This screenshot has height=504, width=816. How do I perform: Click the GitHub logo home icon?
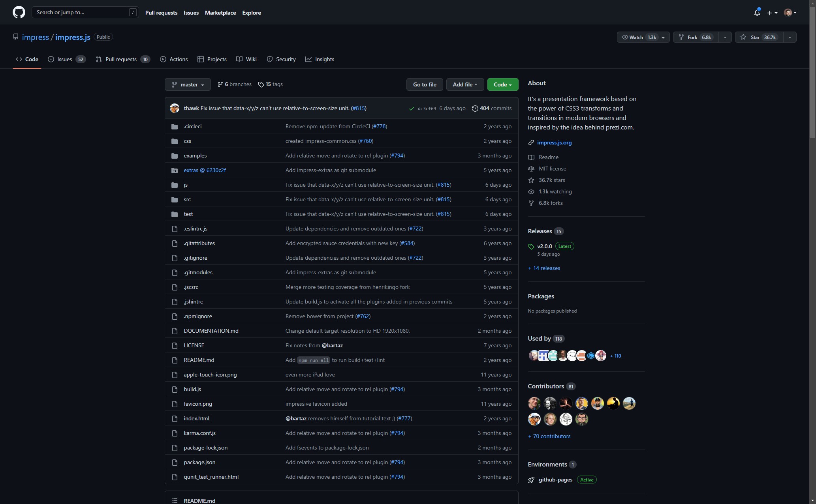19,12
